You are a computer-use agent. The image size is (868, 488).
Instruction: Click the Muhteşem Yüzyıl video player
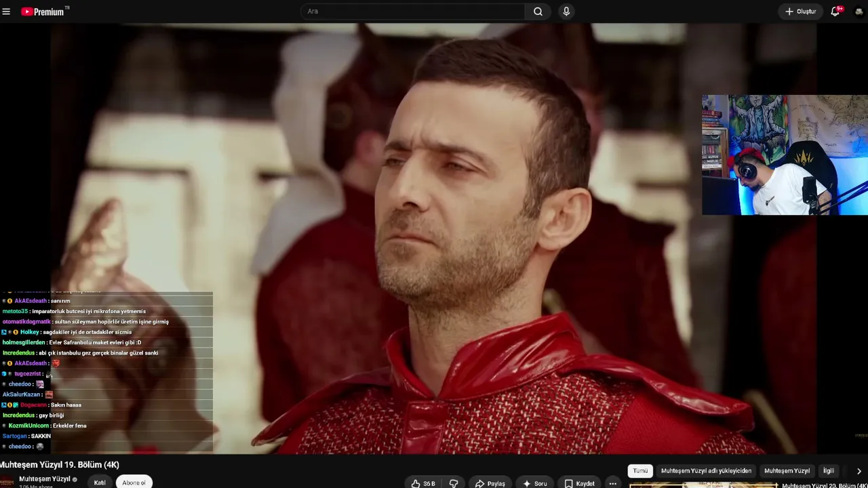coord(434,239)
